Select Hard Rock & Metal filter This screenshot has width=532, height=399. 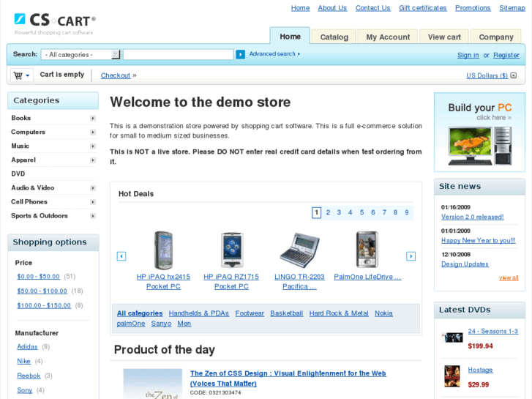(x=339, y=313)
